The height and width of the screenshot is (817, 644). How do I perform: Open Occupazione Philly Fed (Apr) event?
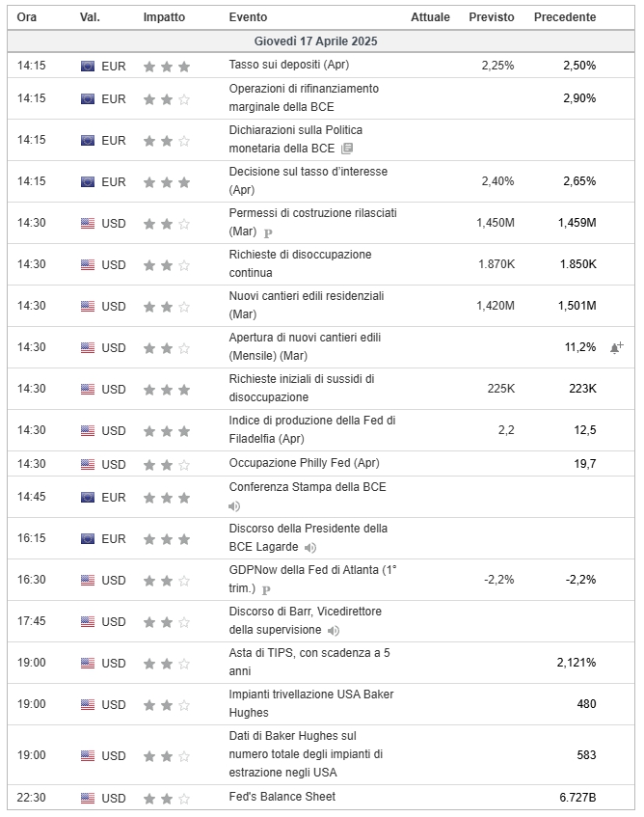(x=304, y=463)
